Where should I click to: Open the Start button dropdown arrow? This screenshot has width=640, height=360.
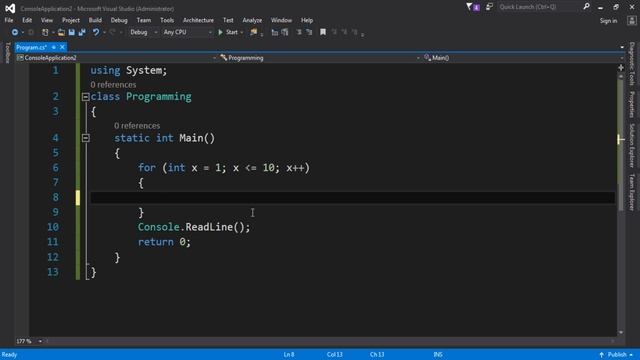click(x=242, y=32)
